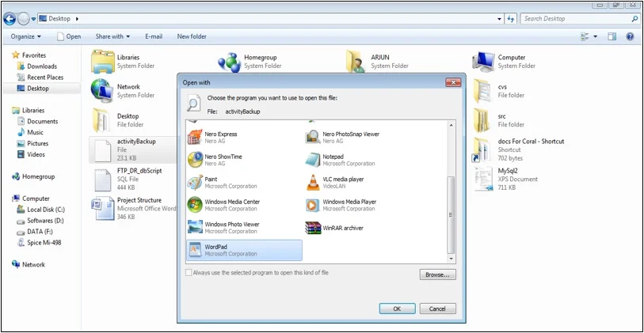This screenshot has height=333, width=644.
Task: Open Softwares (D:) drive in sidebar
Action: point(40,221)
